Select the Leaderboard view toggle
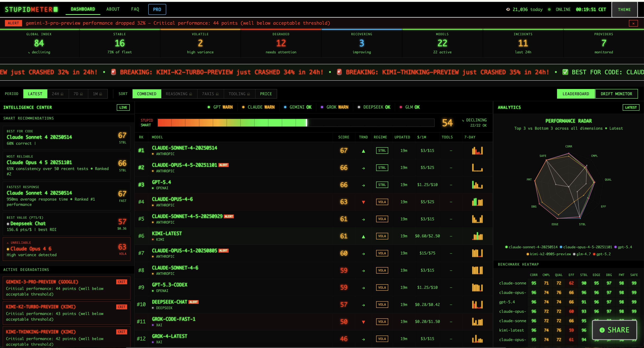This screenshot has height=348, width=644. pyautogui.click(x=576, y=94)
